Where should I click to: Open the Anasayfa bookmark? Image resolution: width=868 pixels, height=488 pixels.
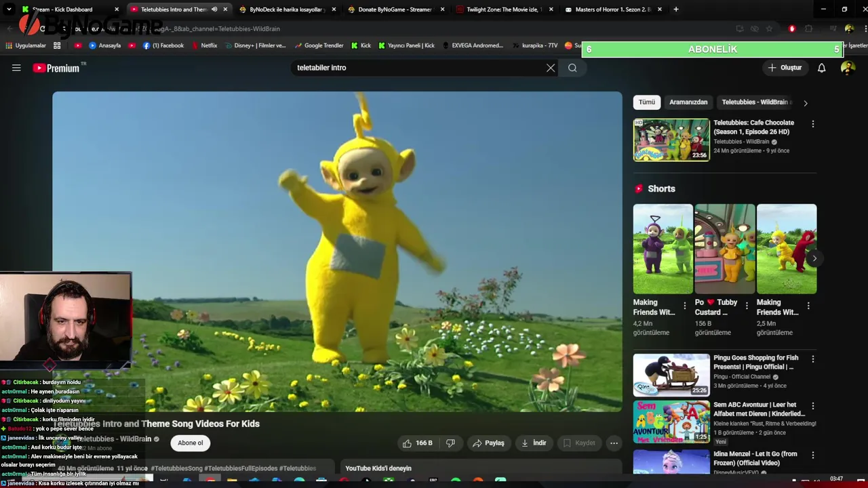point(104,45)
